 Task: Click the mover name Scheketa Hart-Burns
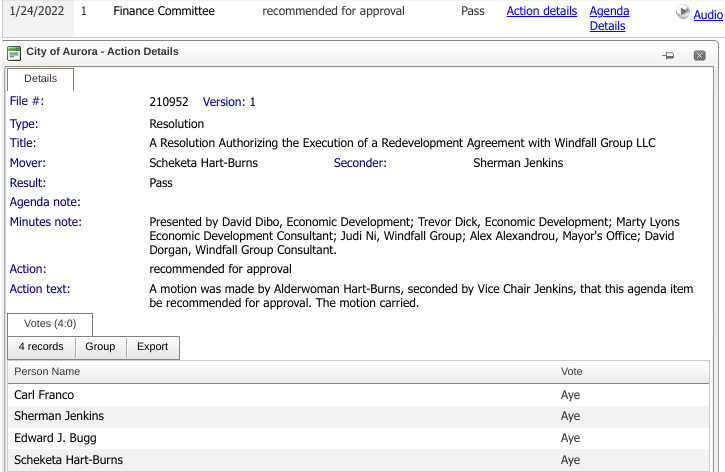[203, 163]
